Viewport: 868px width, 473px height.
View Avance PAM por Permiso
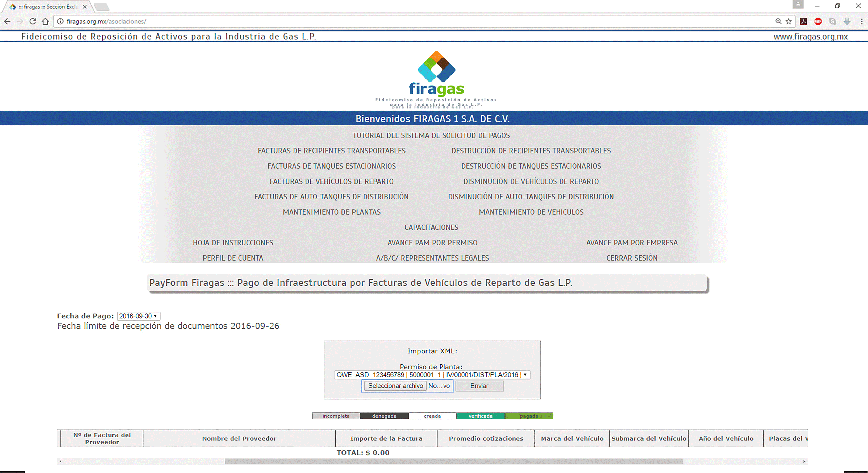[432, 243]
